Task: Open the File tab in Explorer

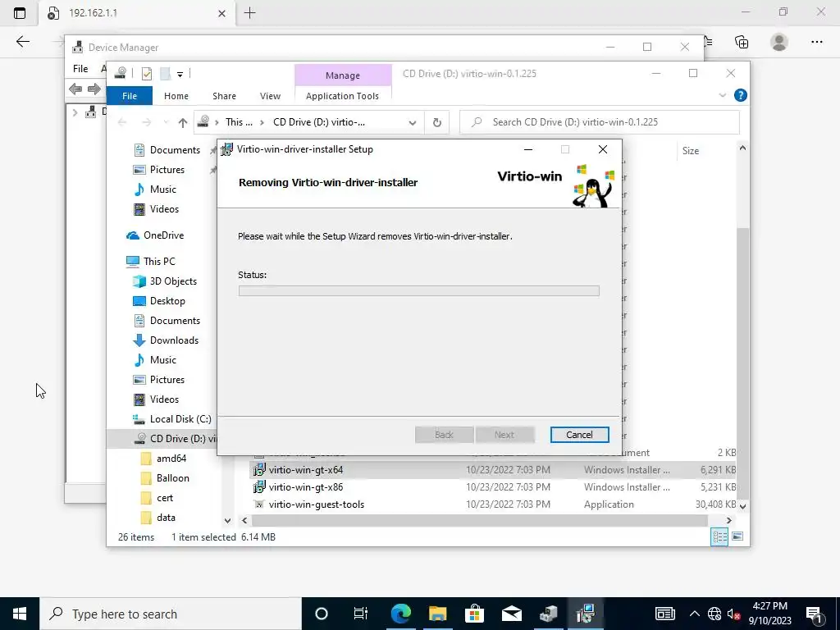Action: 130,96
